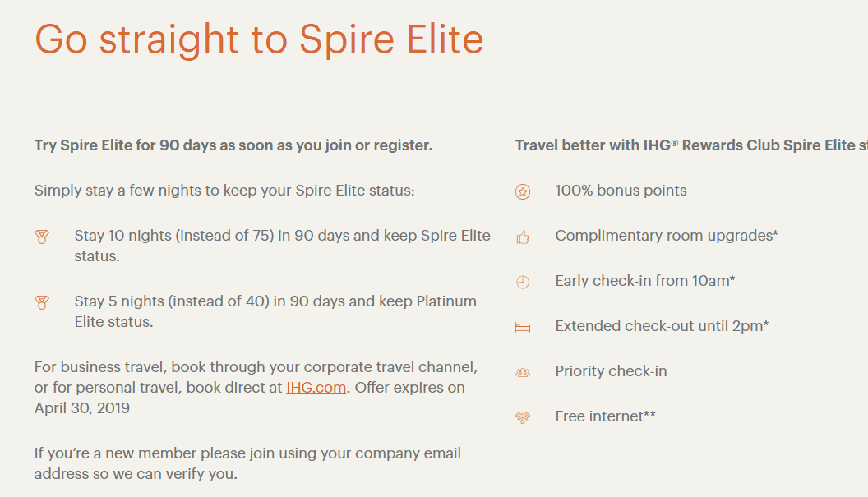The width and height of the screenshot is (868, 497).
Task: Click Extended check-out until 2pm text
Action: [662, 326]
